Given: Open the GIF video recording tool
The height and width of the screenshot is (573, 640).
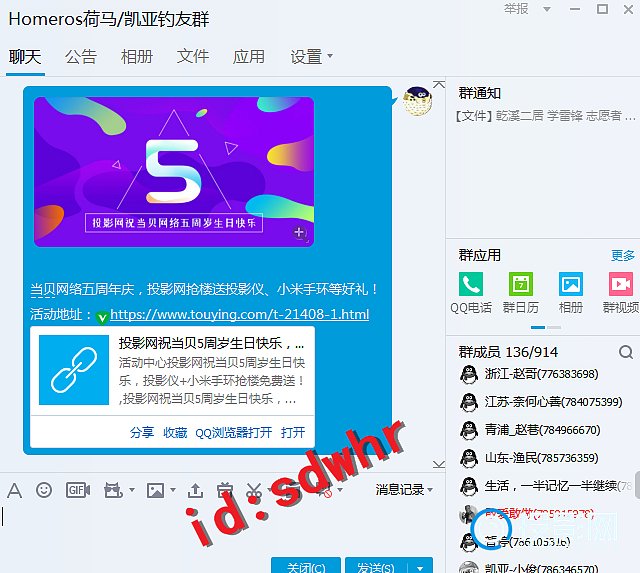Looking at the screenshot, I should 78,490.
